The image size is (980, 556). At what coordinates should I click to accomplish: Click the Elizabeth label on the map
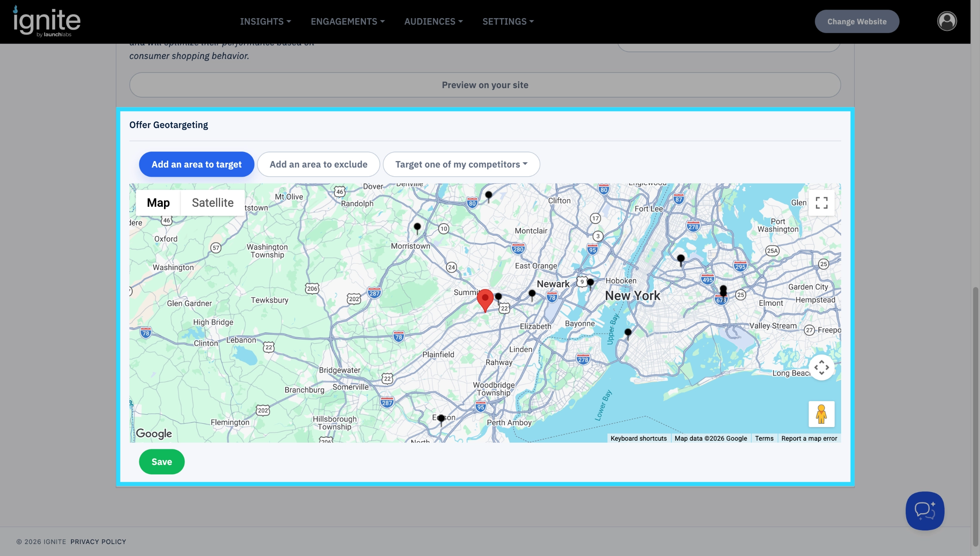coord(535,326)
